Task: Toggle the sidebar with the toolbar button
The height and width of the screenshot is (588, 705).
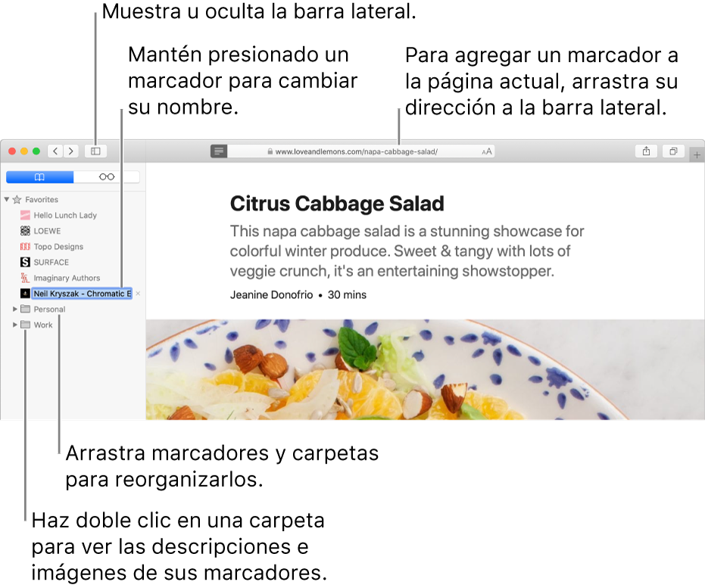Action: pyautogui.click(x=95, y=151)
